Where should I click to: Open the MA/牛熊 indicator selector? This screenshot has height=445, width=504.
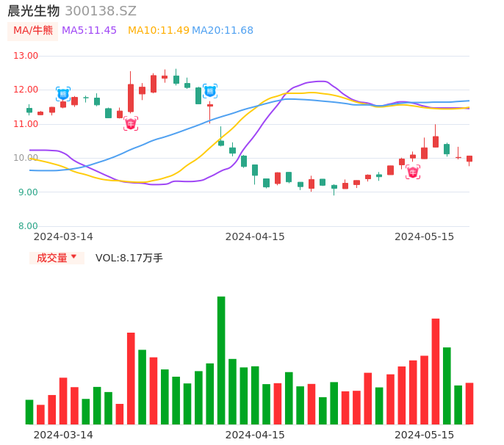tap(33, 30)
